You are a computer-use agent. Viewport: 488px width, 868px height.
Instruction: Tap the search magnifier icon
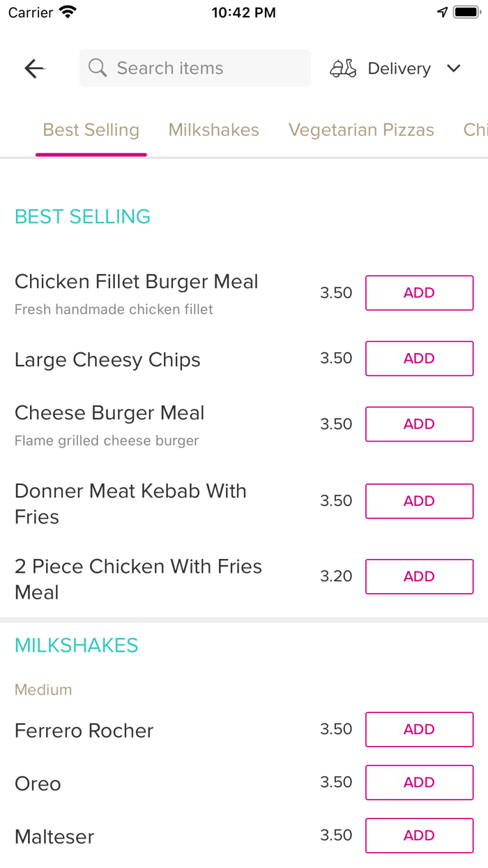[x=98, y=68]
